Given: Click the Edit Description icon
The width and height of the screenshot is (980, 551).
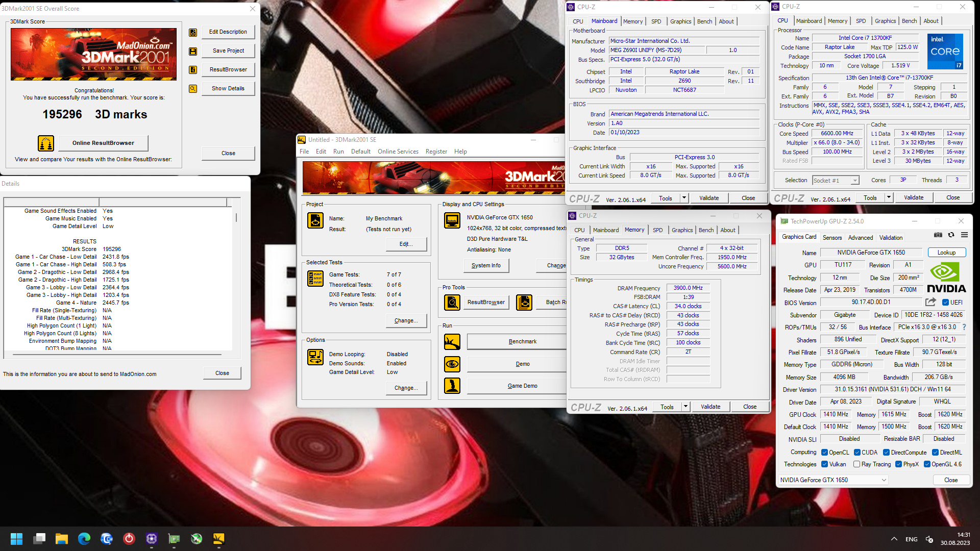Looking at the screenshot, I should pos(193,32).
